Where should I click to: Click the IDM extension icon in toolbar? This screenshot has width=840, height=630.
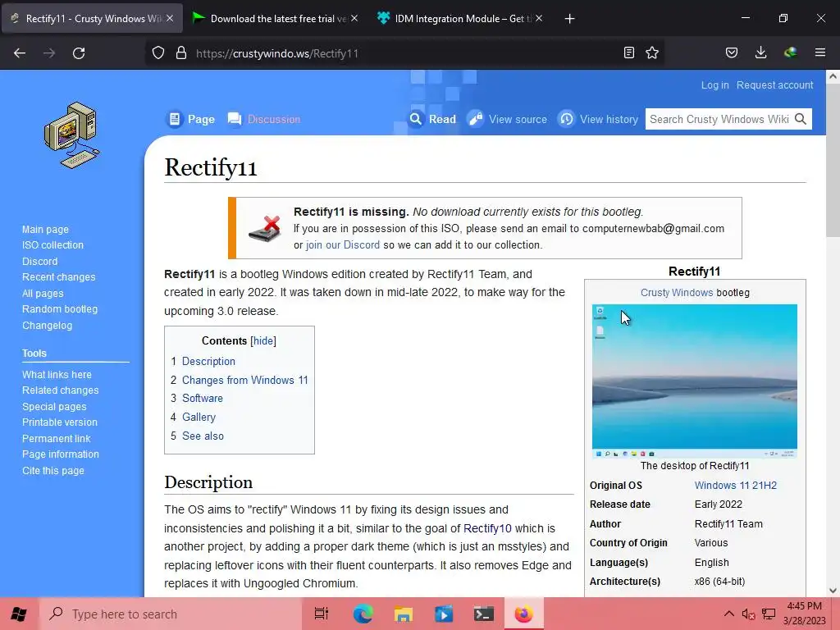click(790, 52)
